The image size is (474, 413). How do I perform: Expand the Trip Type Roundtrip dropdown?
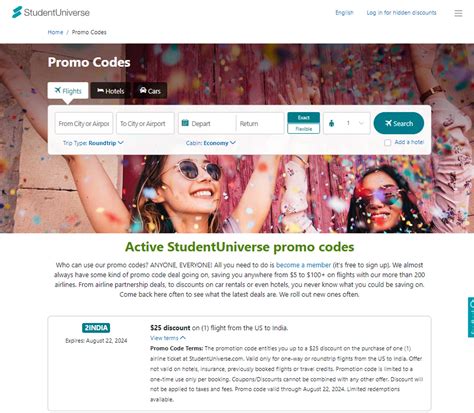click(93, 143)
